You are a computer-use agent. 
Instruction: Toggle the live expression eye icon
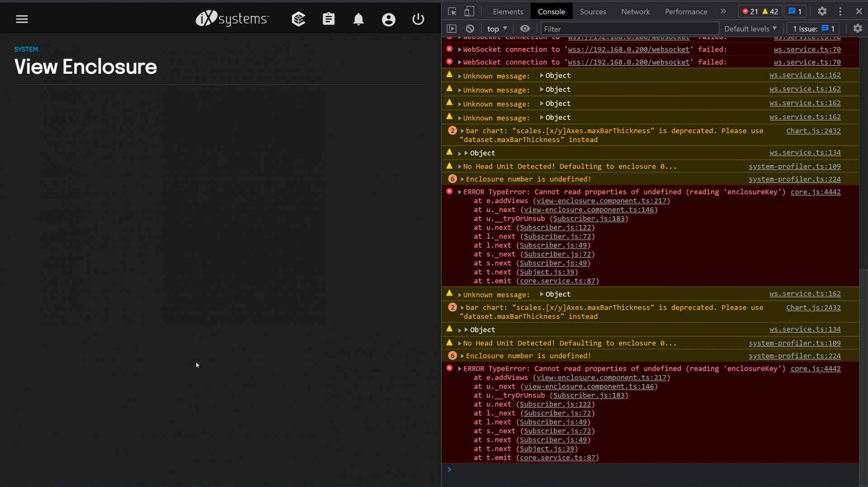[524, 28]
